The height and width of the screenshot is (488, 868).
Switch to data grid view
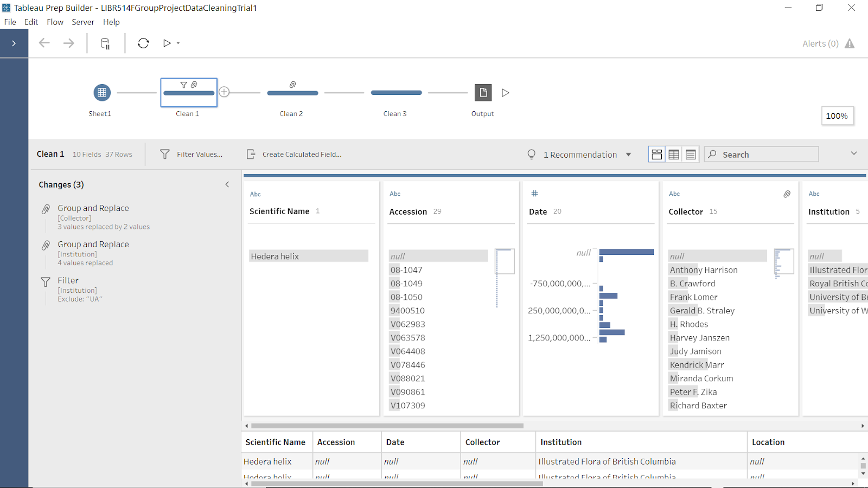point(674,155)
